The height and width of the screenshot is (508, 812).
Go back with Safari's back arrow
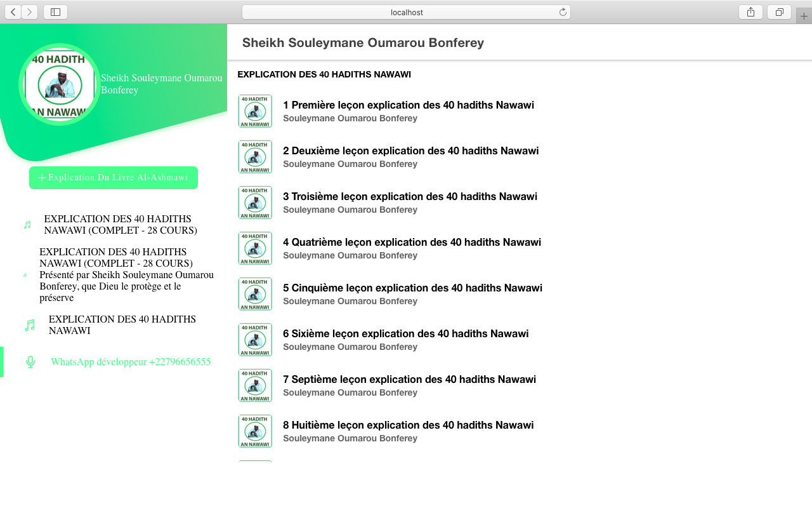tap(13, 12)
